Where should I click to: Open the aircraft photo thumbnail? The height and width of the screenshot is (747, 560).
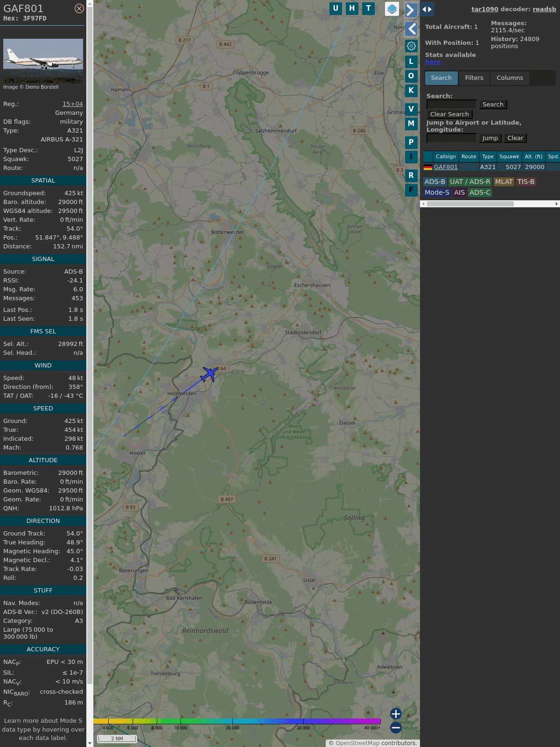click(x=43, y=61)
